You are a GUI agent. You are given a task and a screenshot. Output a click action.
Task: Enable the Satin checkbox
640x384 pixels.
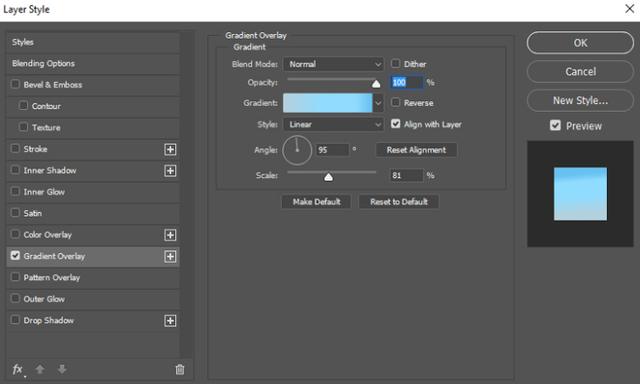[15, 212]
